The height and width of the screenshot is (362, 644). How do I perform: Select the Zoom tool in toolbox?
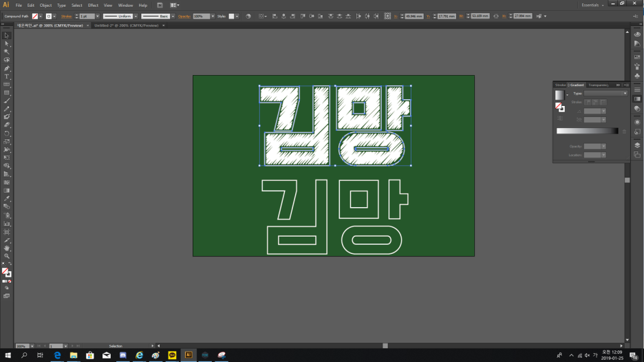[7, 256]
